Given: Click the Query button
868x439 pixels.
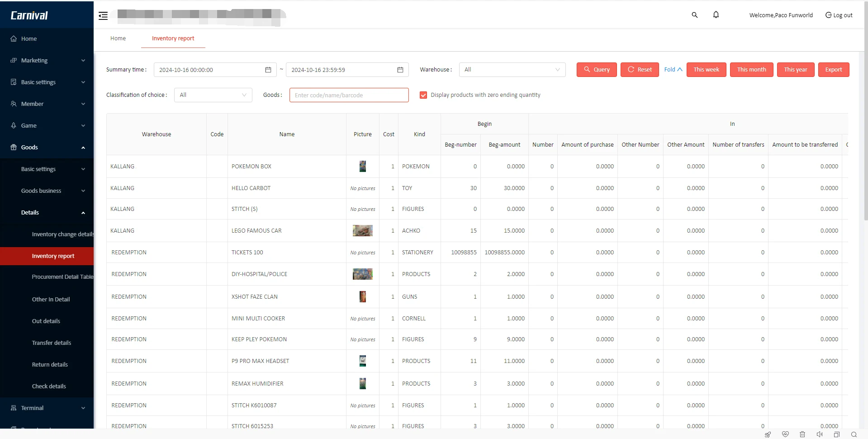Looking at the screenshot, I should 596,70.
